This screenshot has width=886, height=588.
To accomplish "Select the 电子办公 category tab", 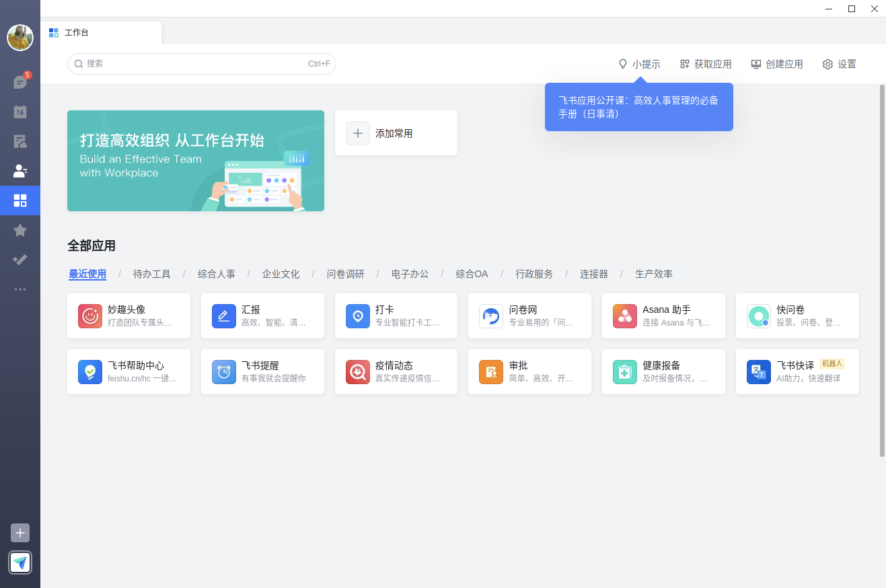I will [x=410, y=274].
